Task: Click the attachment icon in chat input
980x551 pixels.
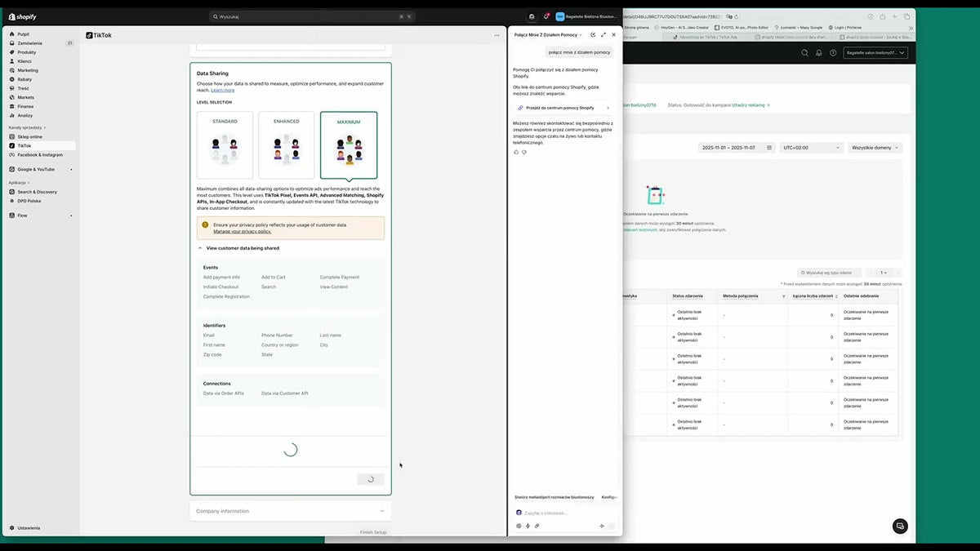Action: 537,526
